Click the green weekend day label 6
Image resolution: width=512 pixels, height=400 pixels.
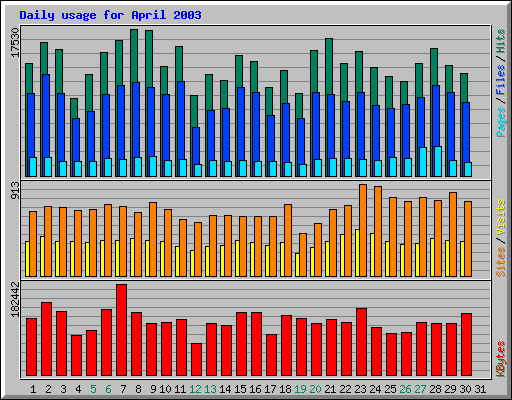click(108, 389)
